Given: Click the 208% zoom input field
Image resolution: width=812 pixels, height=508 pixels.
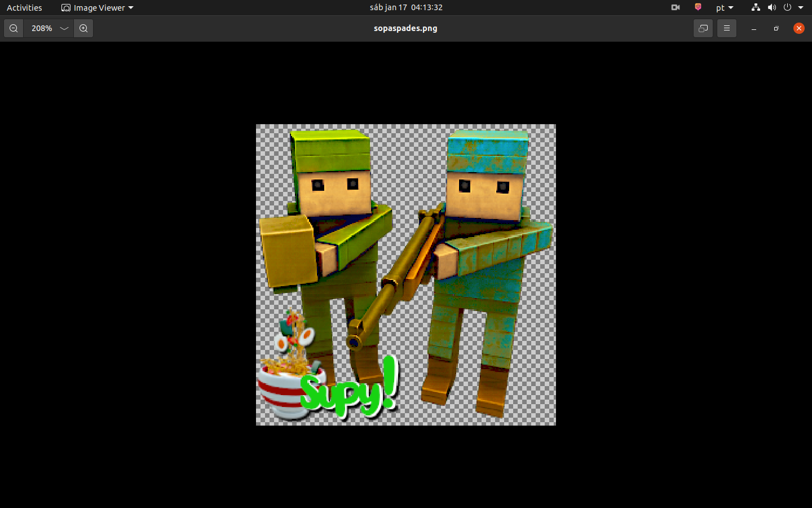Looking at the screenshot, I should coord(41,28).
